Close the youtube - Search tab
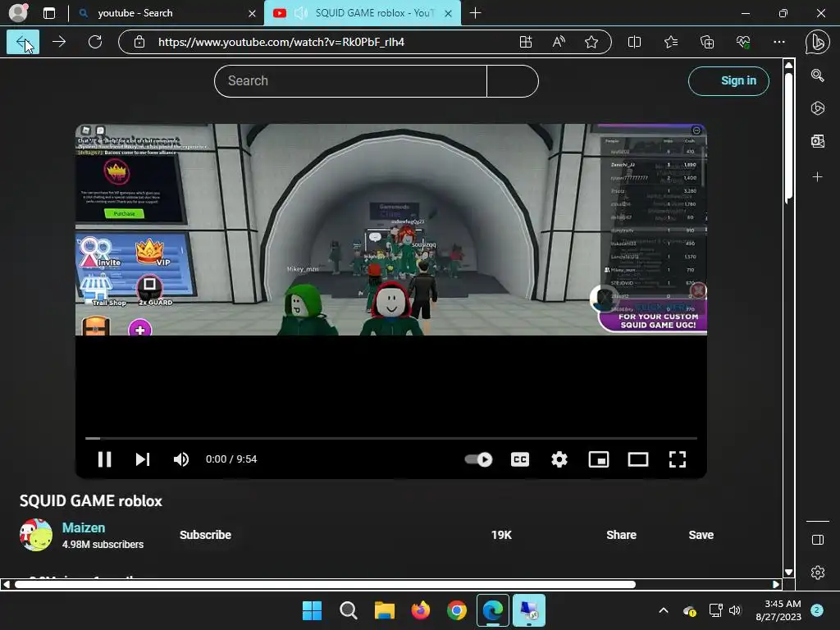Screen dimensions: 840x630 pyautogui.click(x=252, y=13)
